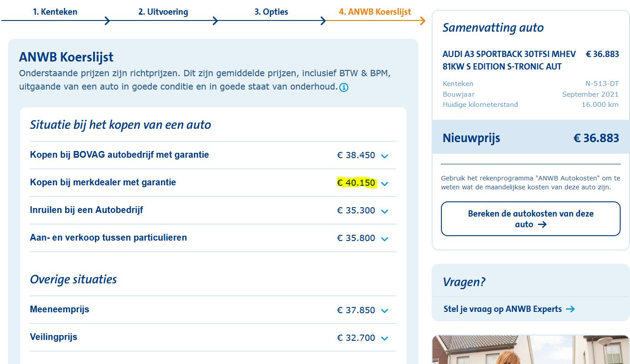
Task: Expand the particulieren price row chevron
Action: pyautogui.click(x=385, y=239)
